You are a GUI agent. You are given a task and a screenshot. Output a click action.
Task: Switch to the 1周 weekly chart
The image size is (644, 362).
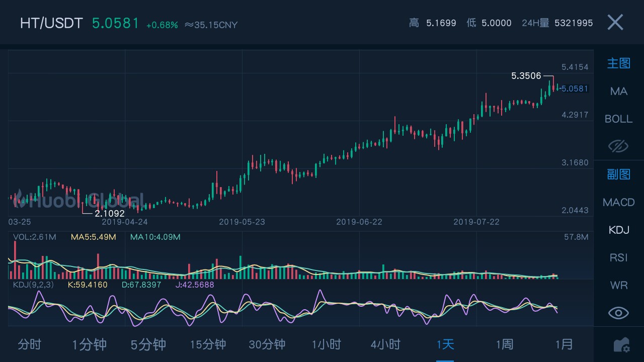tap(505, 344)
